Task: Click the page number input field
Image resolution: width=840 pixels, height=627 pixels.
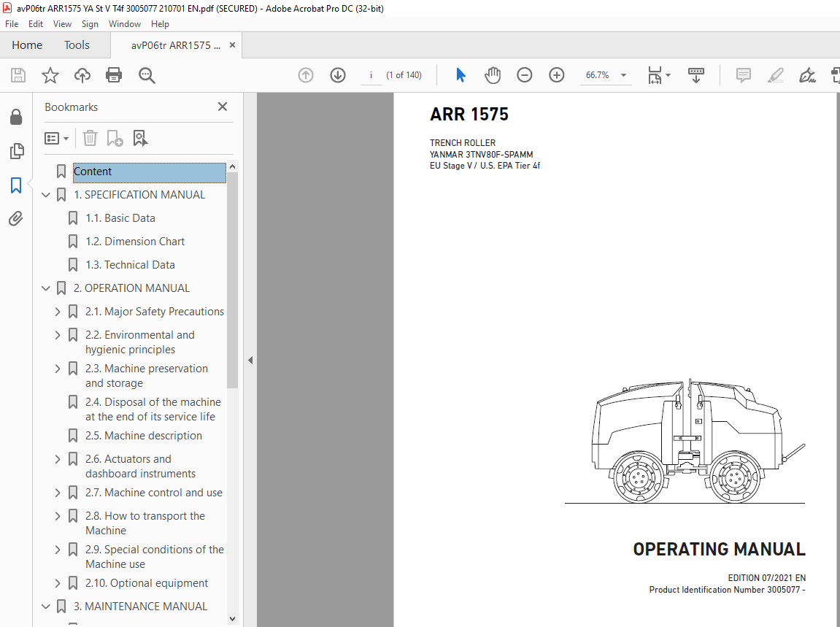Action: click(371, 75)
